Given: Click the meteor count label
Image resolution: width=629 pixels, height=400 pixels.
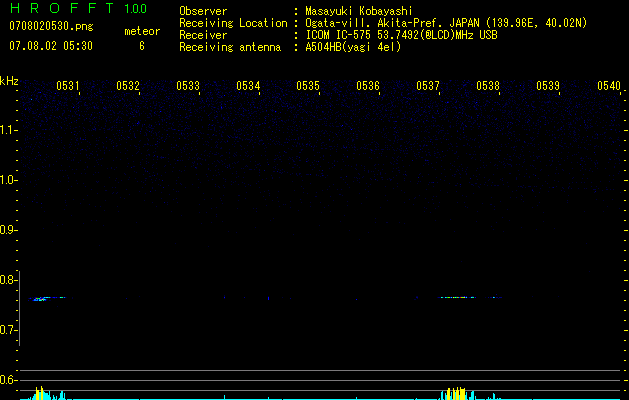Looking at the screenshot, I should tap(142, 31).
